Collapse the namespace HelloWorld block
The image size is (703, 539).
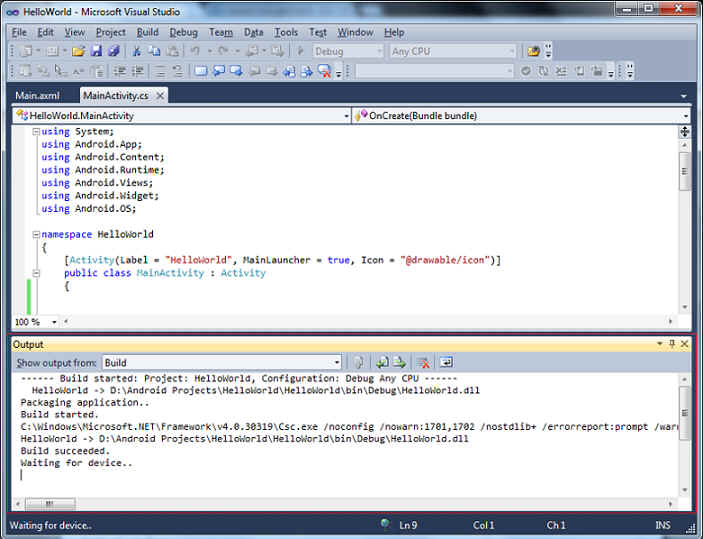tap(36, 235)
